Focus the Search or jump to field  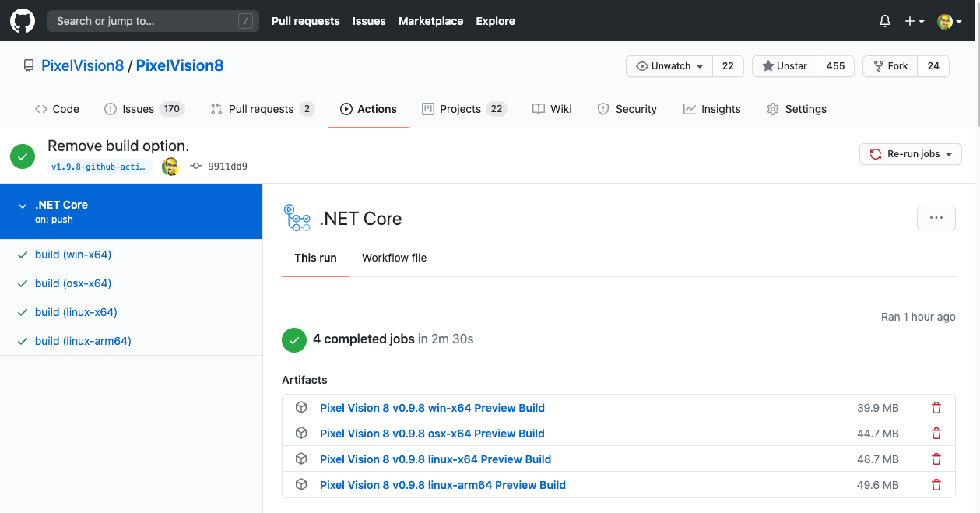pos(153,21)
